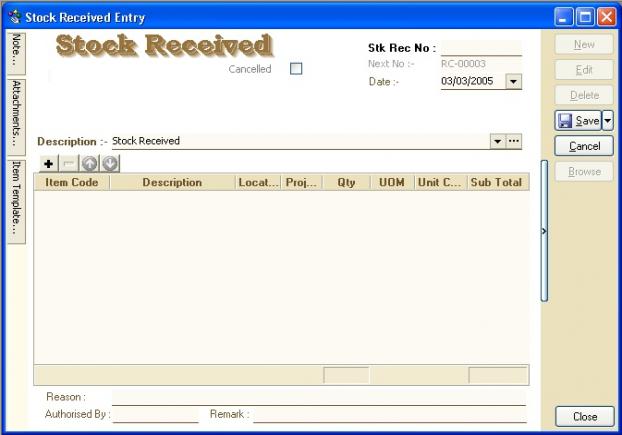This screenshot has height=435, width=622.
Task: Click the Stock Received Entry title bar icon
Action: [x=14, y=17]
